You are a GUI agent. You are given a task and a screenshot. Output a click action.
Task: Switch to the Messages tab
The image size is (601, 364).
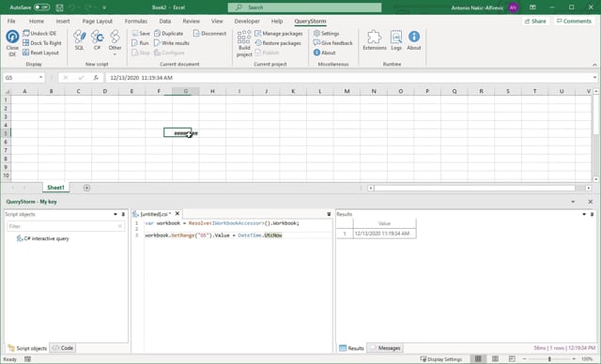(x=385, y=348)
